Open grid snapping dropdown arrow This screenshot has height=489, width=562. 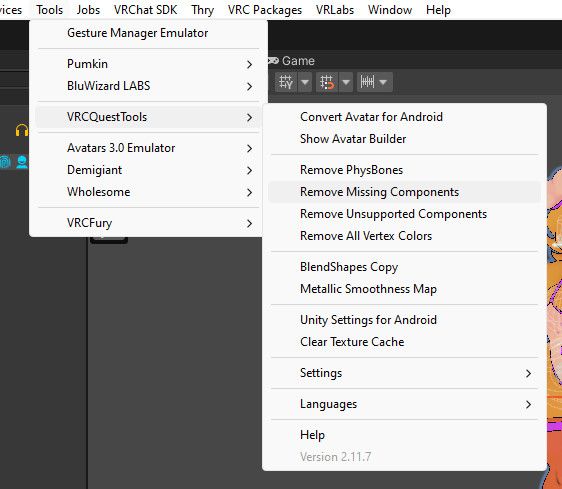tap(305, 82)
